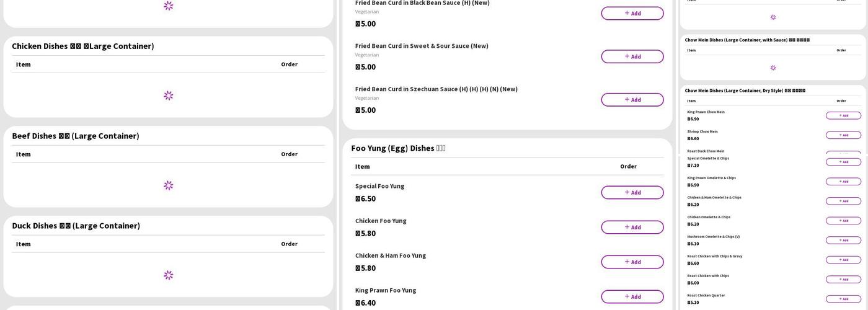This screenshot has width=868, height=310.
Task: Add Roast Chicken Quarter to order
Action: pyautogui.click(x=843, y=299)
